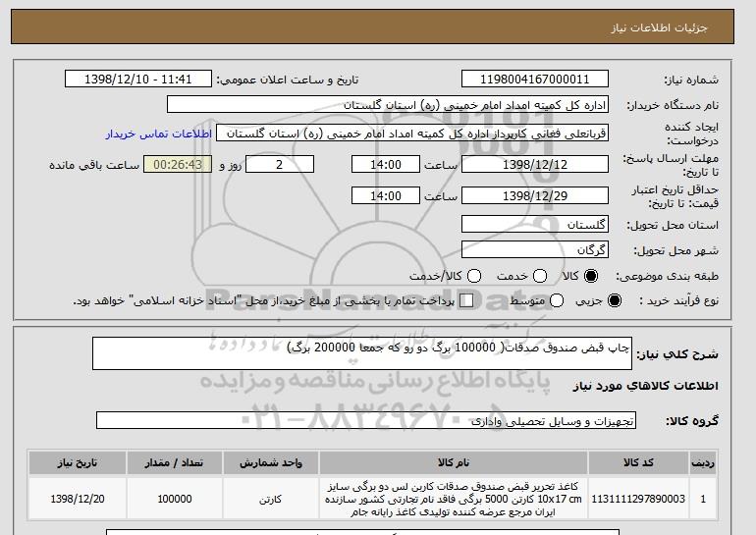Select the جزیی purchase type radio
Image resolution: width=756 pixels, height=535 pixels.
coord(615,300)
